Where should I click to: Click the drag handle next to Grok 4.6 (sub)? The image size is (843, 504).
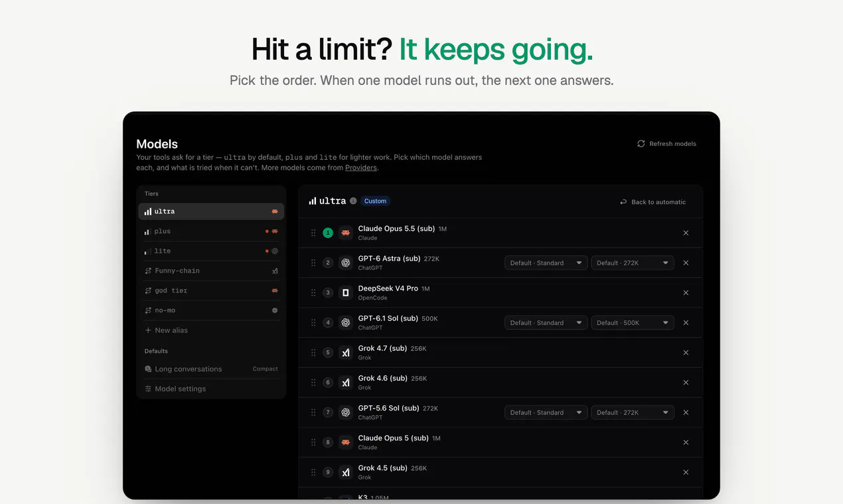pos(313,383)
